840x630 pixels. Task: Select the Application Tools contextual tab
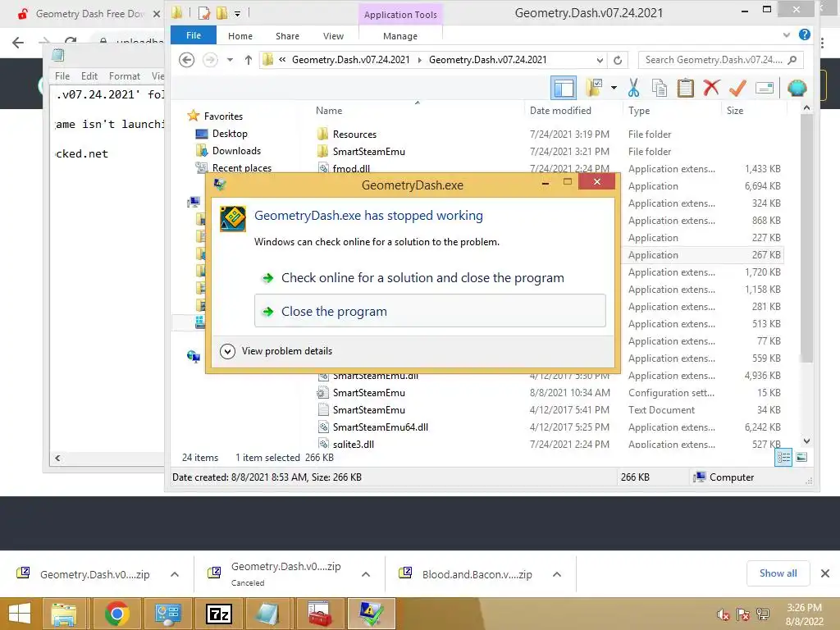tap(400, 15)
